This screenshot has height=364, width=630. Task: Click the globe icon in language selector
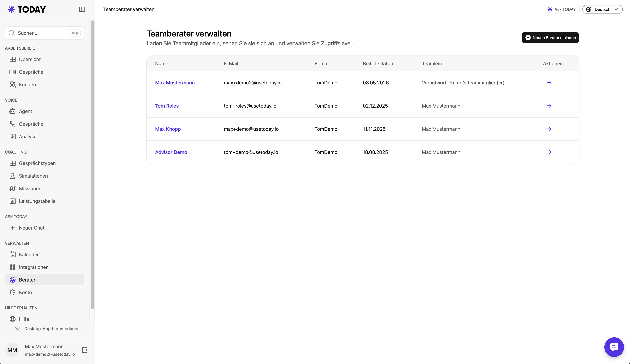pyautogui.click(x=589, y=9)
